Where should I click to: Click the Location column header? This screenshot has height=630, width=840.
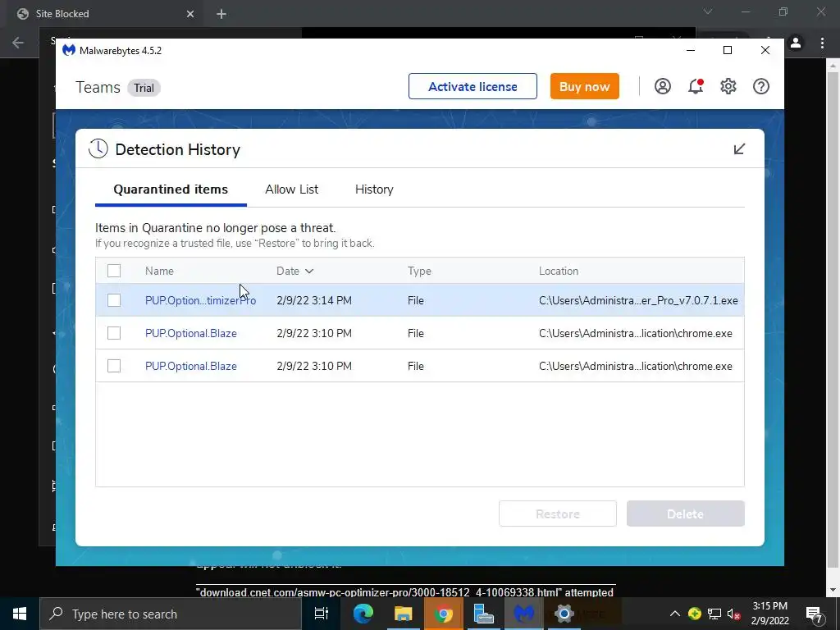(558, 271)
